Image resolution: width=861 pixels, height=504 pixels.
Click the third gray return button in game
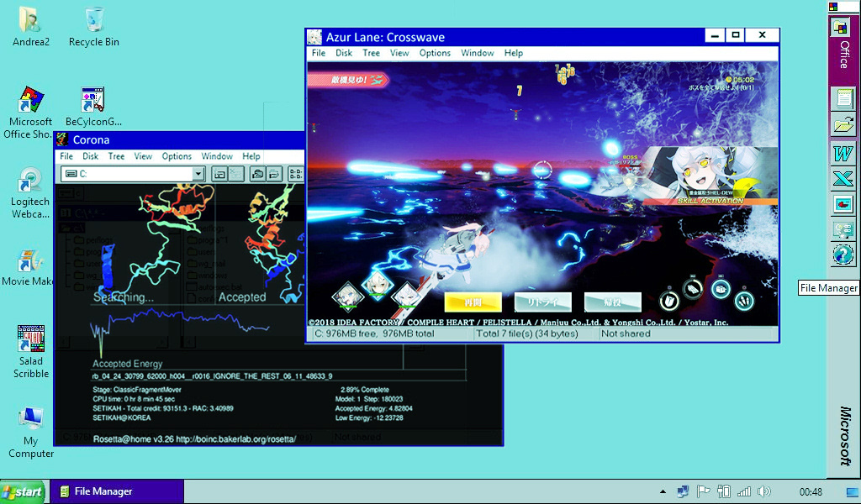tap(612, 302)
